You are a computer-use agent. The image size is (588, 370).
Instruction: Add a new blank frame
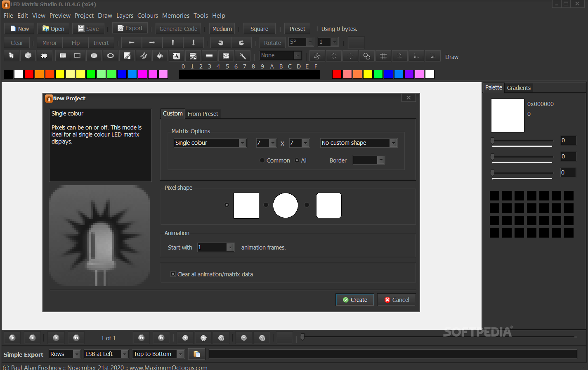tap(185, 338)
